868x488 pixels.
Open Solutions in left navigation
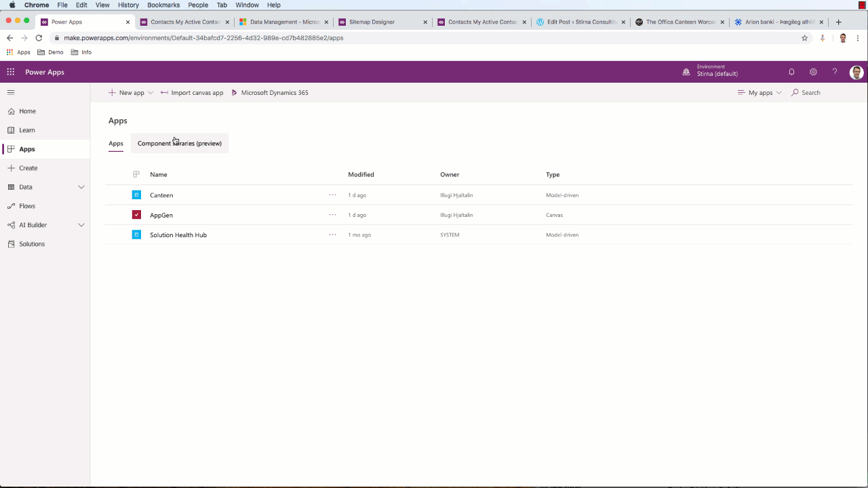(x=45, y=244)
